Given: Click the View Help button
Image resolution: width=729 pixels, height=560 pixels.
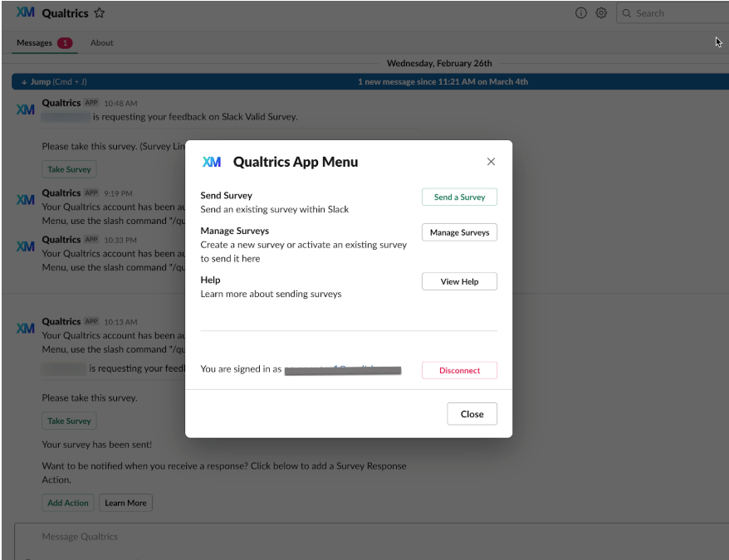Looking at the screenshot, I should pyautogui.click(x=459, y=281).
